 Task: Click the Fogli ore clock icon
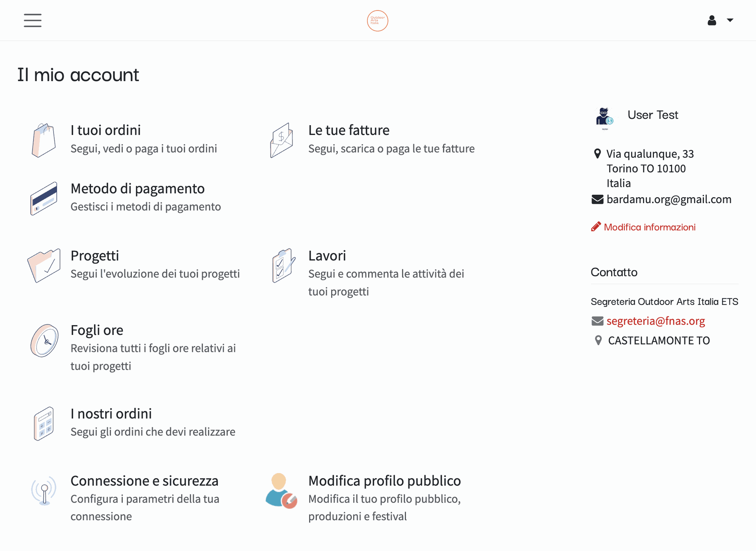[44, 340]
